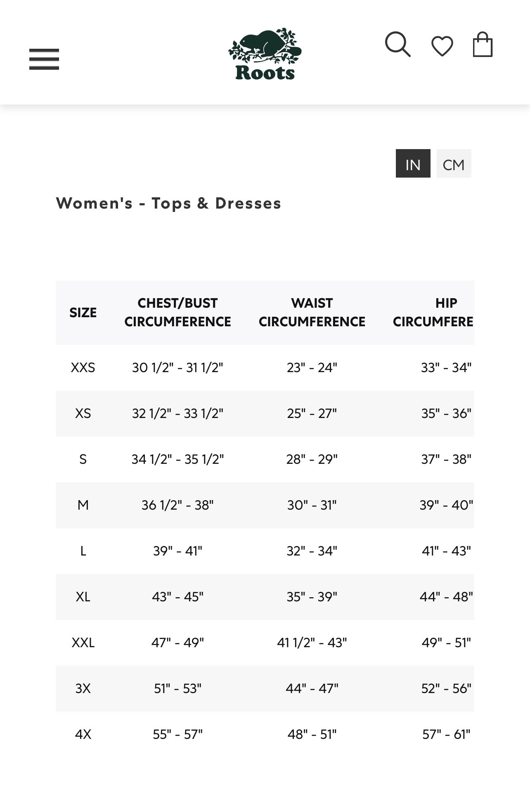
Task: Click the L chest measurement 39" - 41"
Action: (177, 551)
